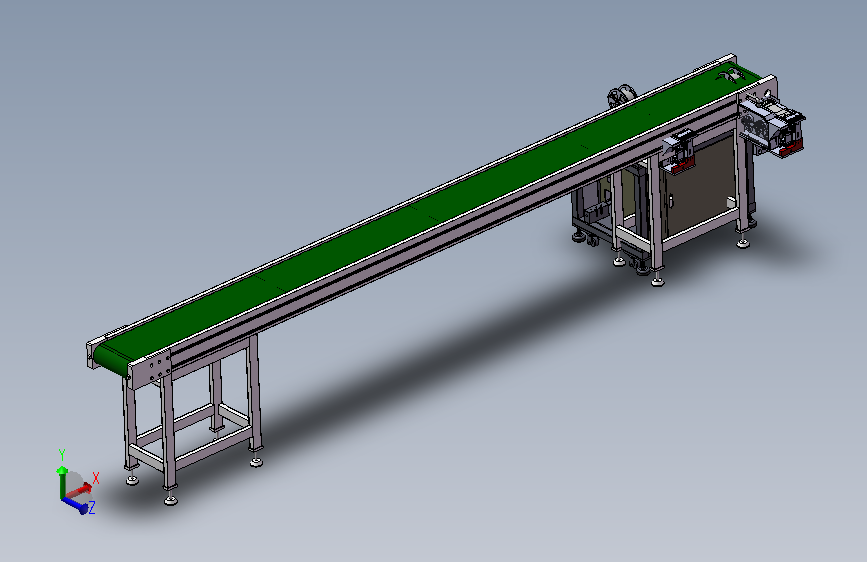Select the dark cabinet door panel under the conveyor

coord(699,188)
